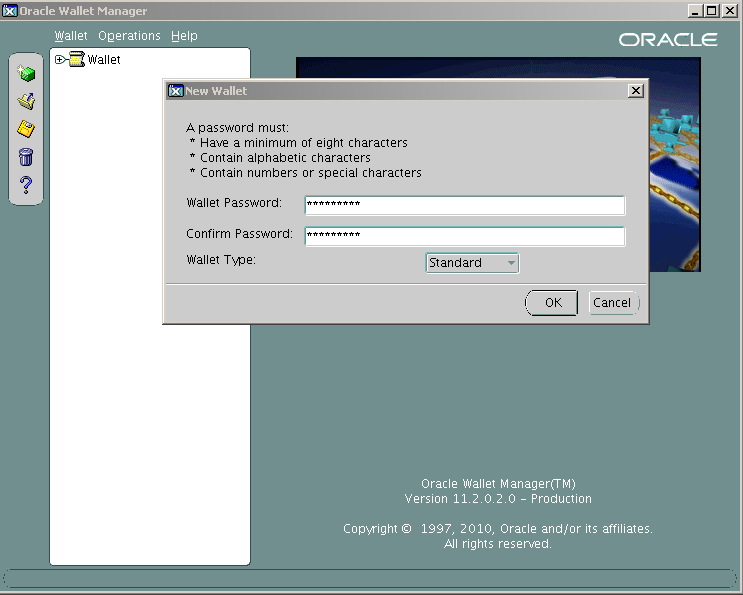Click the 'Contain numbers or special characters' text

click(x=311, y=173)
